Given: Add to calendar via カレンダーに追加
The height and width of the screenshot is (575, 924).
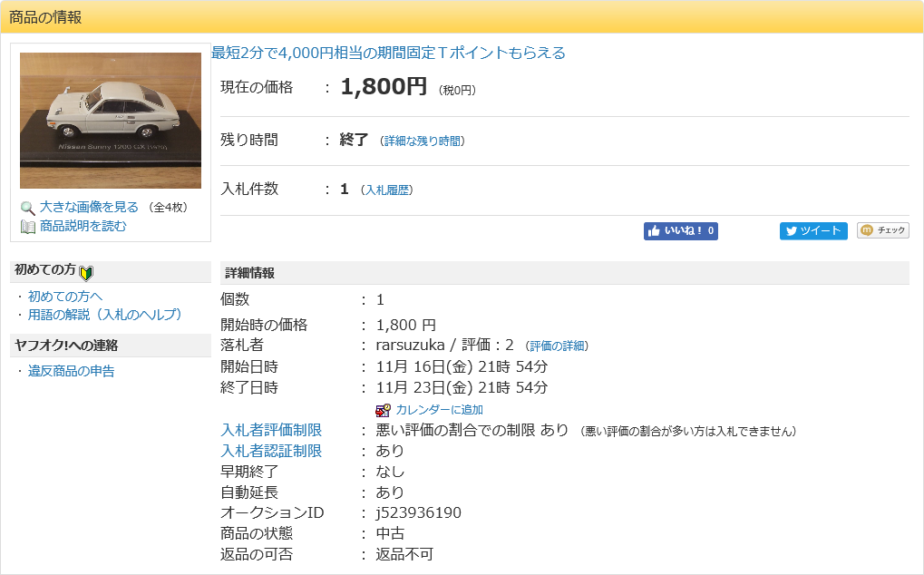Looking at the screenshot, I should pos(439,410).
